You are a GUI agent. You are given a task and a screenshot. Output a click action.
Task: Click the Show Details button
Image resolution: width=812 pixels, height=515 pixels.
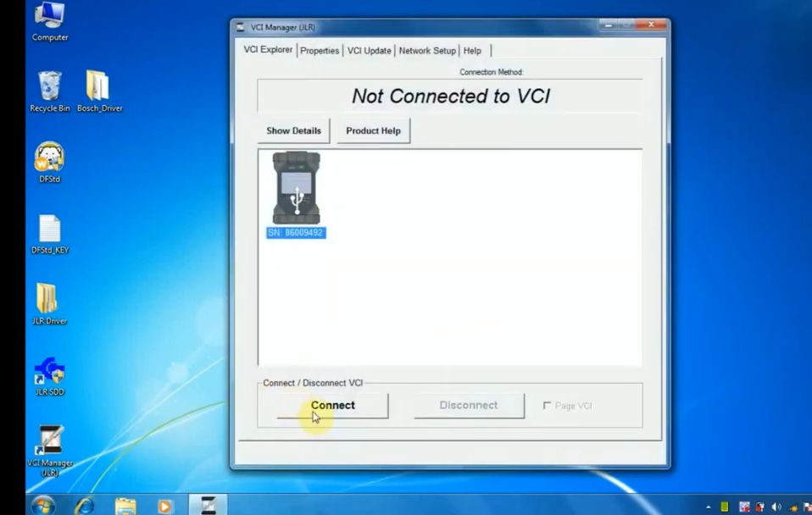point(293,131)
